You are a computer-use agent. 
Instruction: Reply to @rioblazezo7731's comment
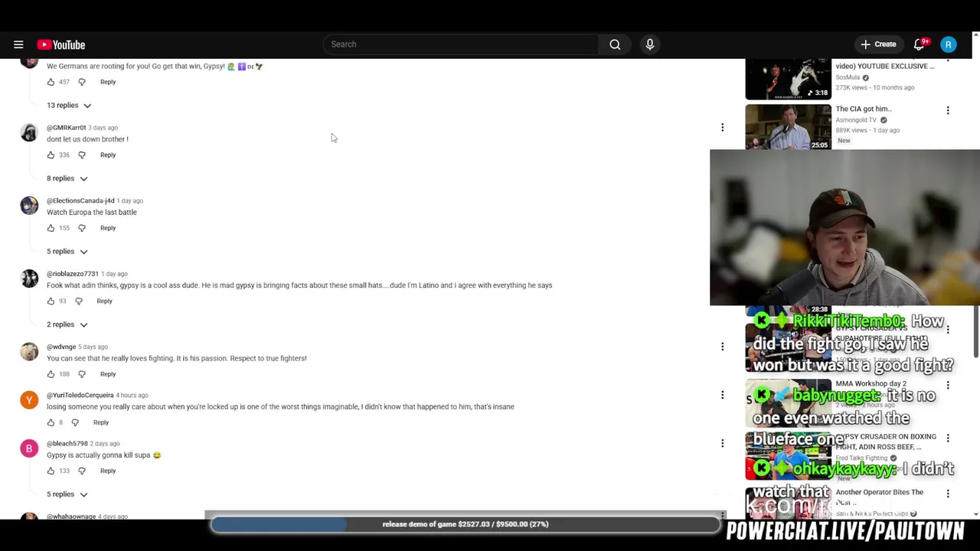pos(104,301)
